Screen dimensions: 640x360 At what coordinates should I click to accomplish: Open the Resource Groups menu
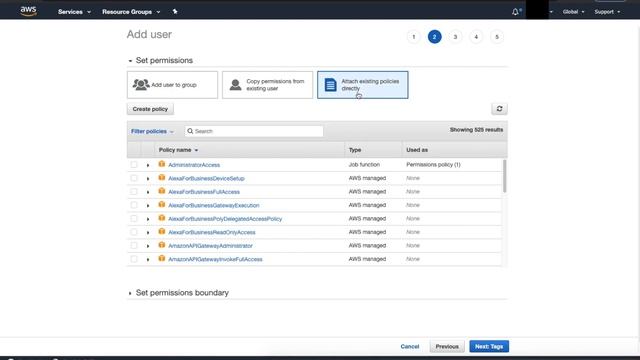(x=131, y=12)
